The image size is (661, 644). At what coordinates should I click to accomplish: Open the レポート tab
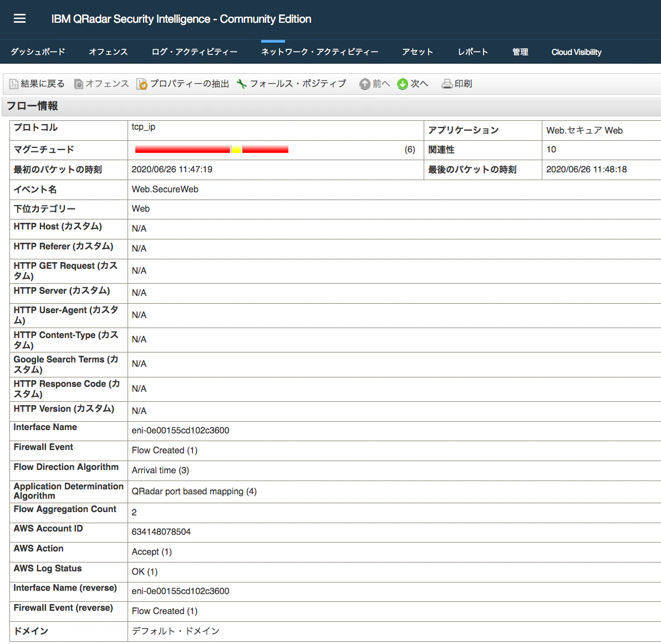(x=473, y=52)
